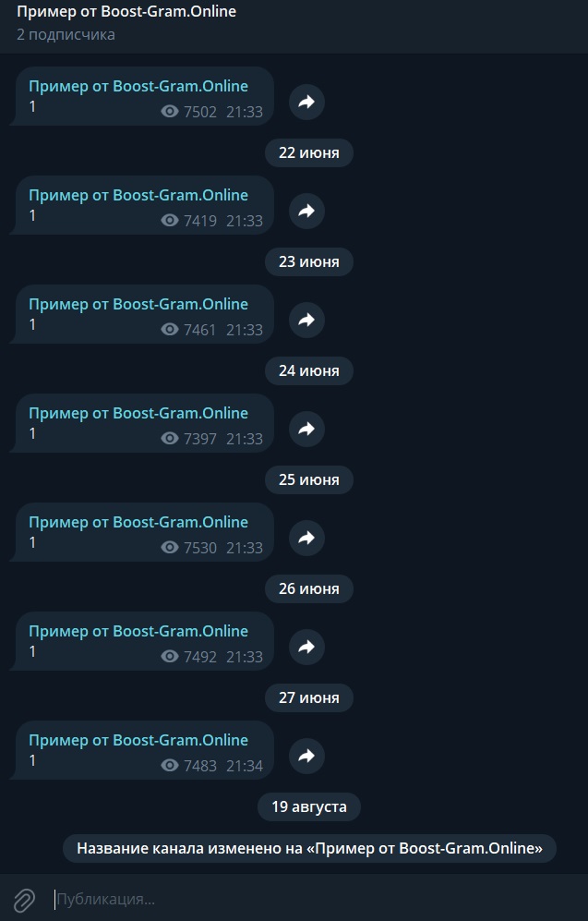Image resolution: width=588 pixels, height=921 pixels.
Task: Click the eye view counter showing 7502
Action: click(189, 112)
